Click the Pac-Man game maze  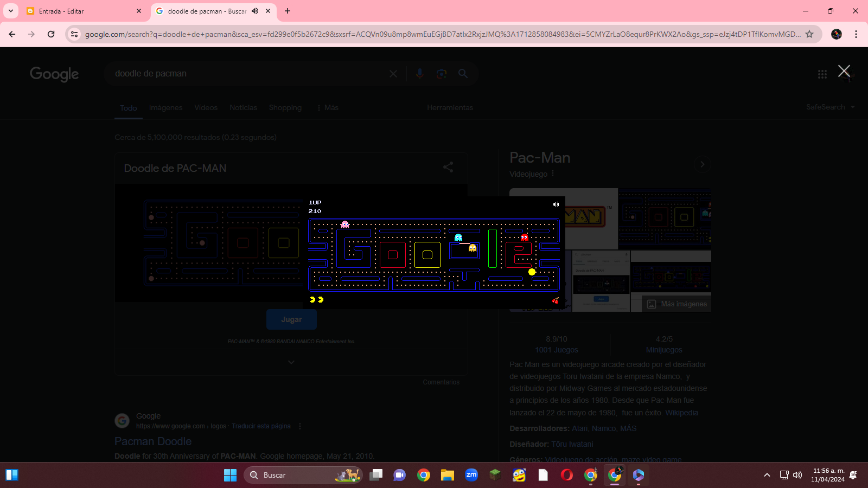434,255
